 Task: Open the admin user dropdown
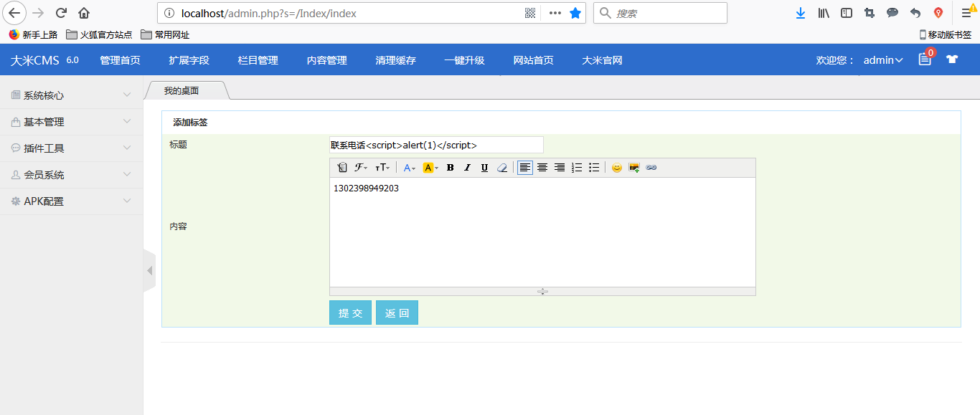[883, 60]
